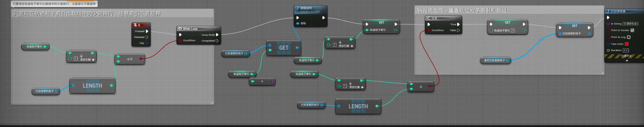Viewport: 644px width, 127px height.
Task: Collapse advanced pins on 打印字符串 node
Action: 627,60
